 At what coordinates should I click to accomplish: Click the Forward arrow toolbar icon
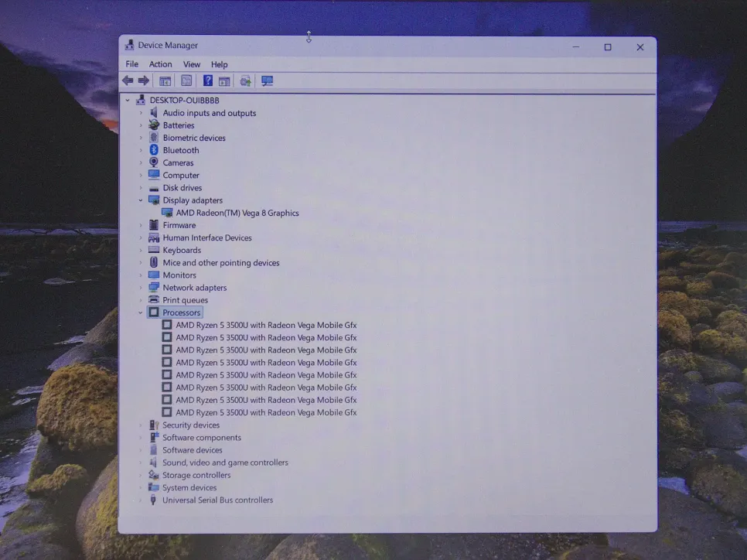(143, 80)
